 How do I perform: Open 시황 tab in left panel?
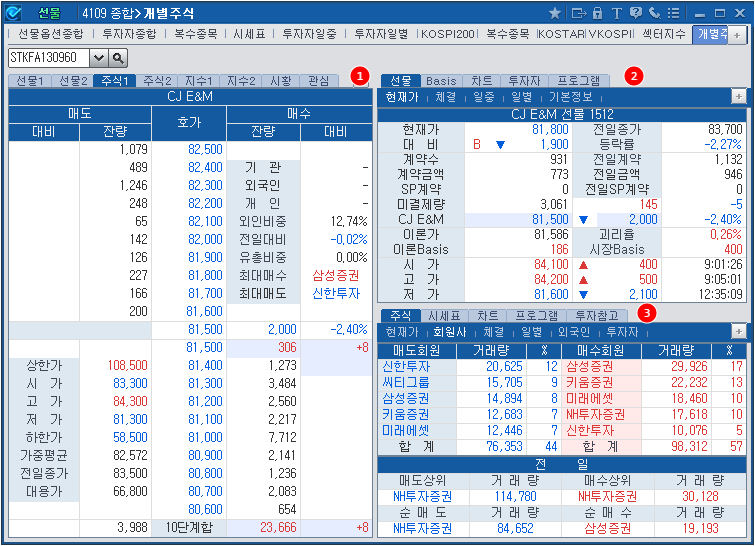(281, 81)
